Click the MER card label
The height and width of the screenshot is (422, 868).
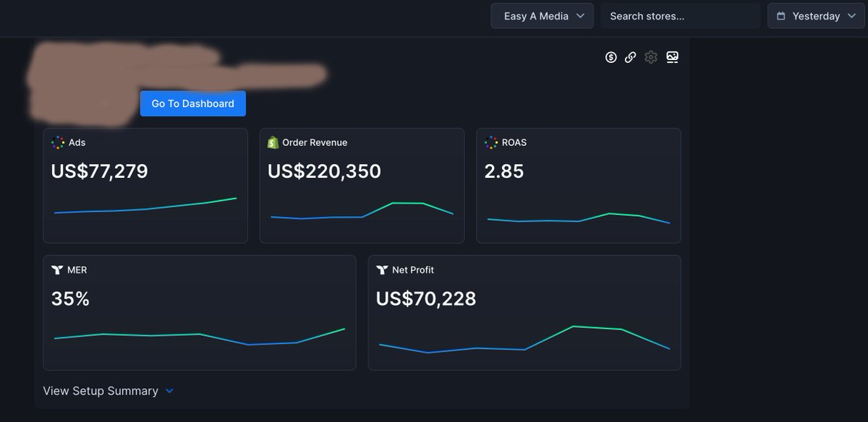pos(77,270)
